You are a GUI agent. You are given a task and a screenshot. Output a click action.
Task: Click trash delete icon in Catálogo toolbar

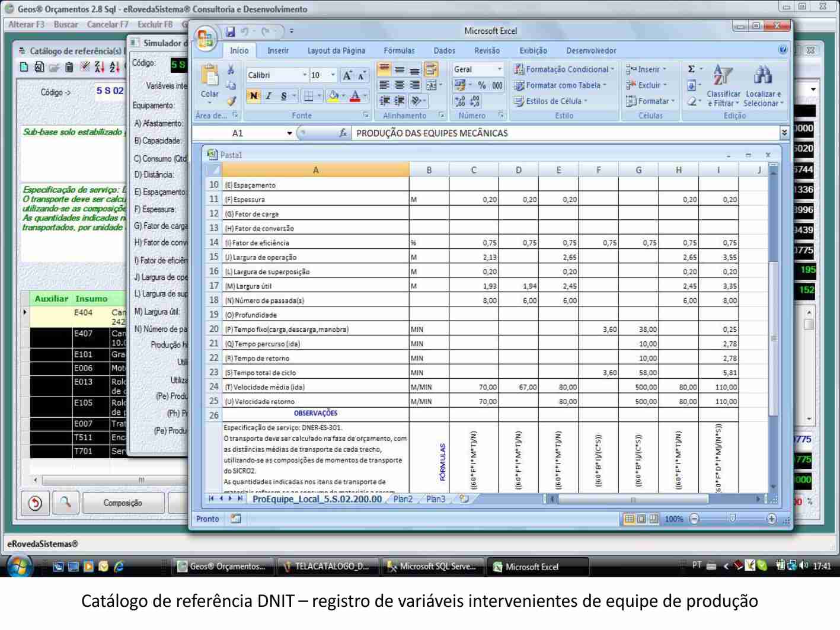click(69, 67)
